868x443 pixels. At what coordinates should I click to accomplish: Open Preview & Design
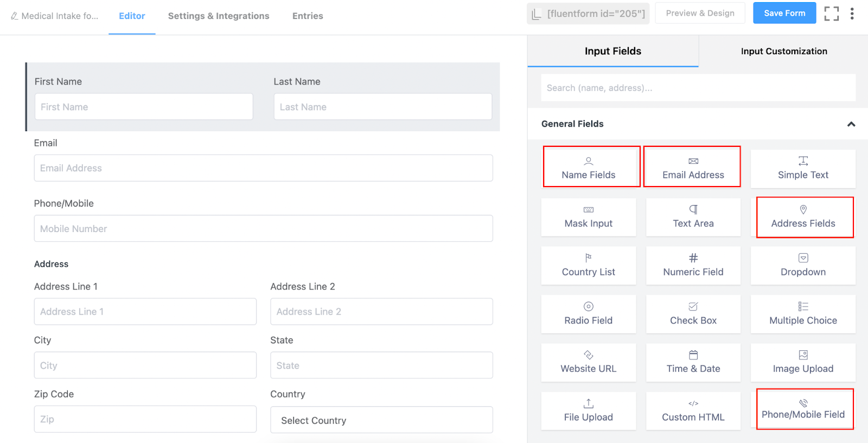click(x=700, y=14)
